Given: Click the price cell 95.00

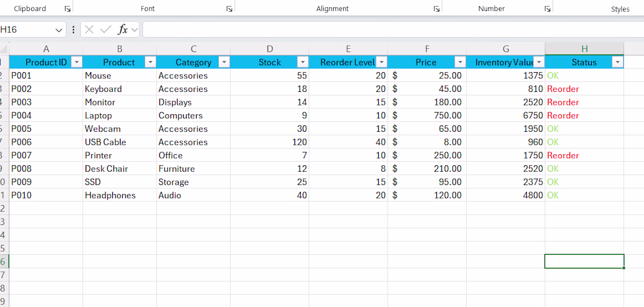Looking at the screenshot, I should [427, 182].
